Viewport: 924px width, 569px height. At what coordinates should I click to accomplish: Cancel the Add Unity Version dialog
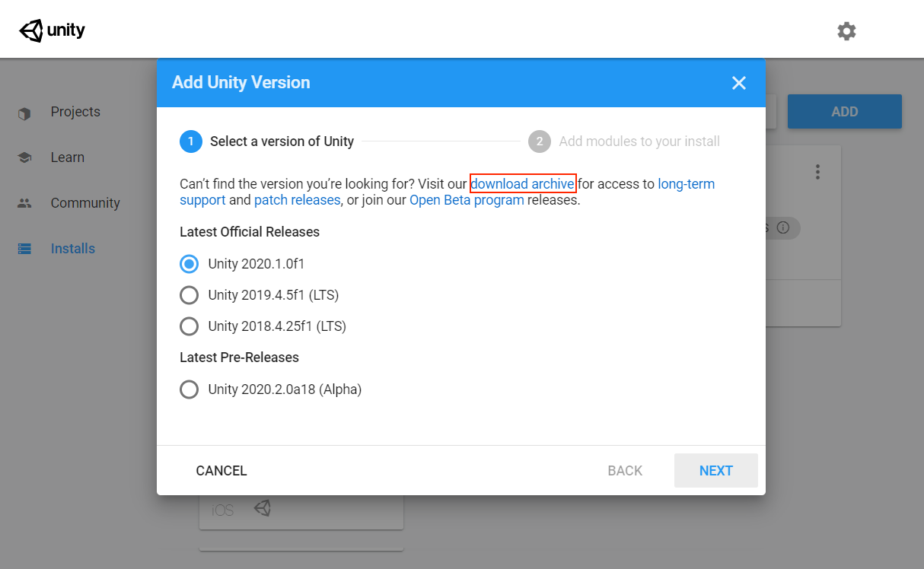pos(221,471)
